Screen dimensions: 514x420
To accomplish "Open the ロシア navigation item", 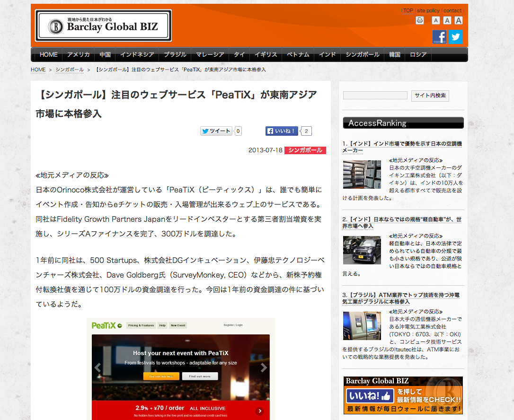I will [x=418, y=54].
